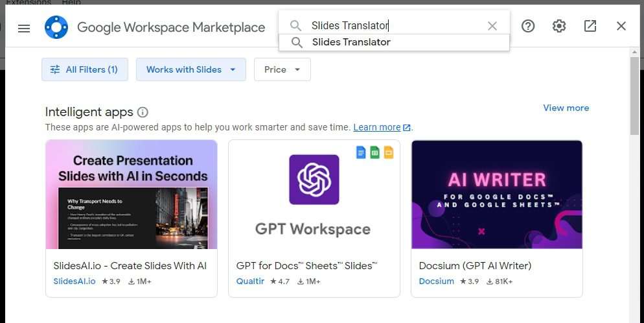Select the 'Slides Translator' search suggestion
This screenshot has width=644, height=323.
[x=394, y=42]
